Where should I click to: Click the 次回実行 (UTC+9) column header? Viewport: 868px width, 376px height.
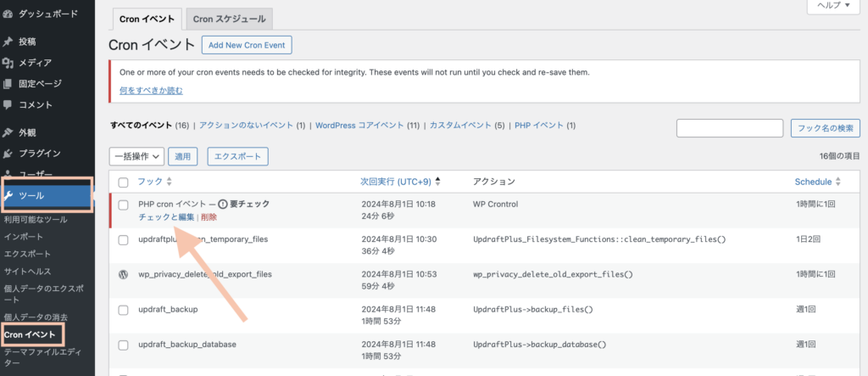tap(397, 182)
